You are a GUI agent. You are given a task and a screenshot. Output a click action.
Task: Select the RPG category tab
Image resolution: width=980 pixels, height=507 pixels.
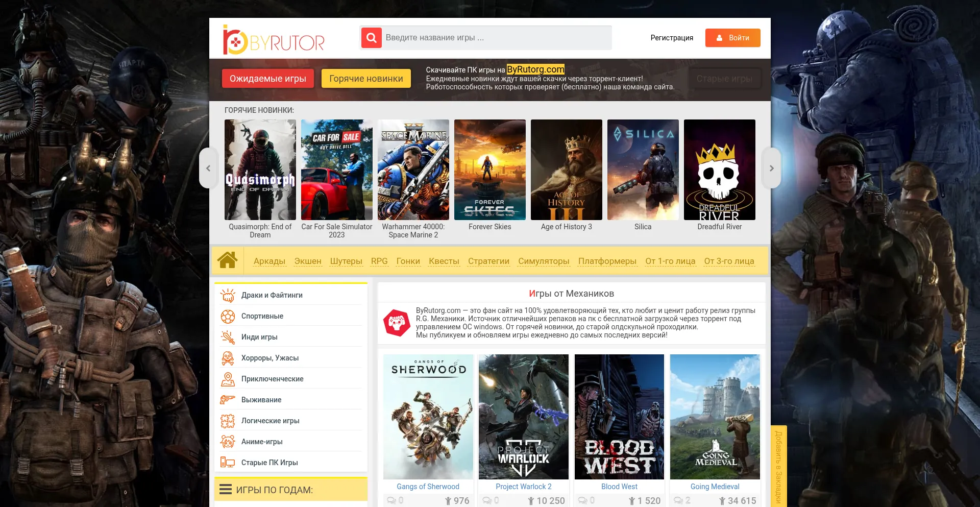379,261
